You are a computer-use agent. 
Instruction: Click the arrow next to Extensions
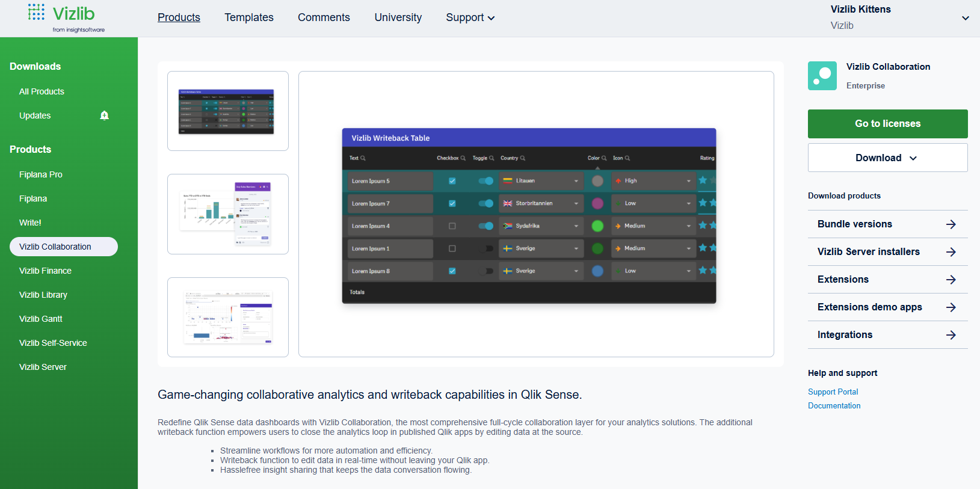coord(951,280)
